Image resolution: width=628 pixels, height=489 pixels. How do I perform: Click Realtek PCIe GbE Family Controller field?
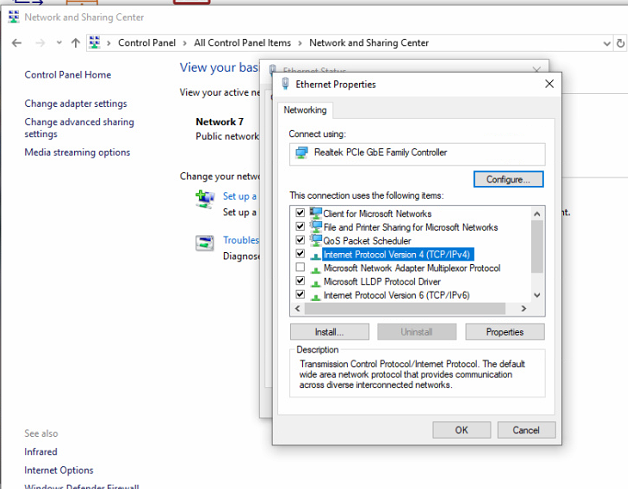[417, 154]
